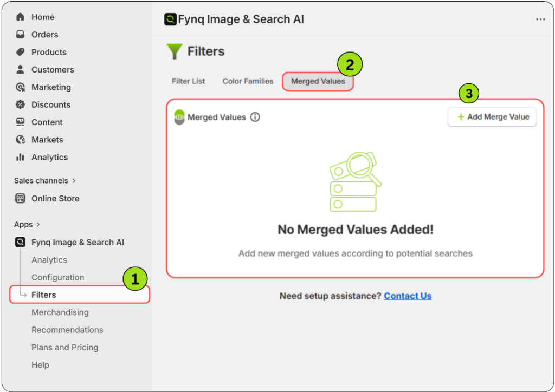The image size is (555, 392).
Task: Follow the Contact Us link
Action: click(408, 296)
